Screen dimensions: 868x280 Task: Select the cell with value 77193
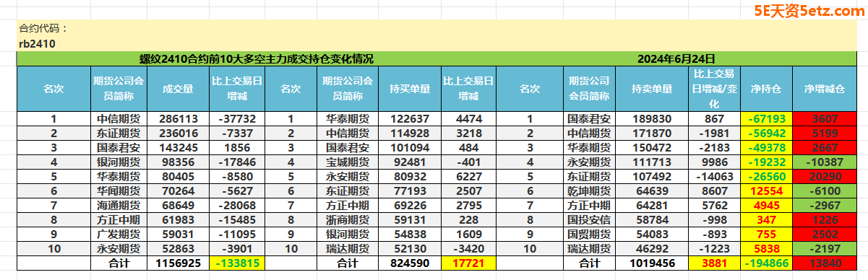click(410, 191)
